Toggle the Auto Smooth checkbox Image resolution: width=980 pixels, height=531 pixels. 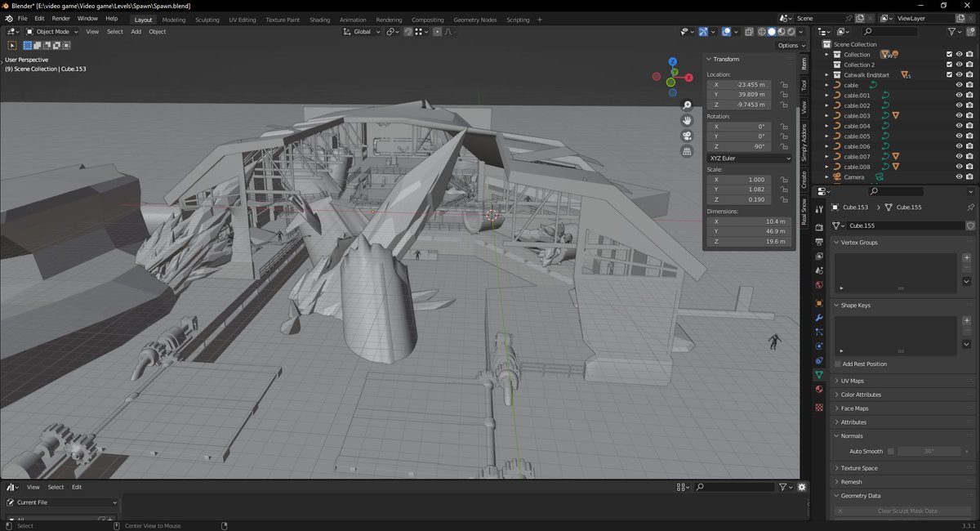coord(891,451)
